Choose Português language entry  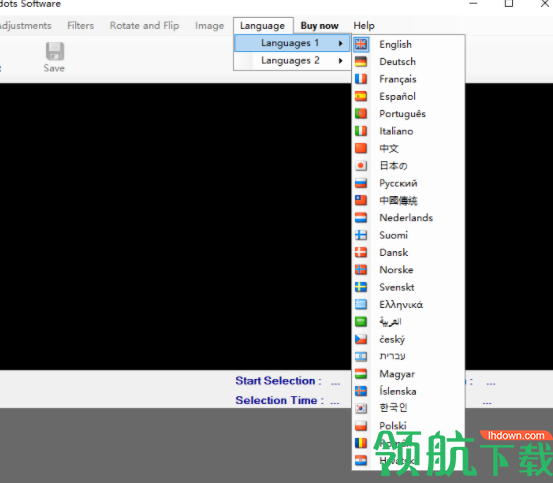(x=408, y=114)
